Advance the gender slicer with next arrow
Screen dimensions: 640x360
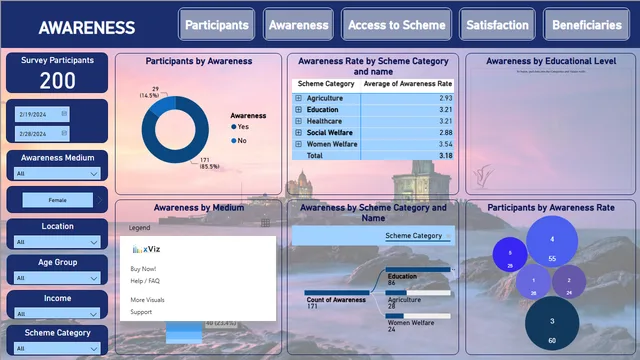click(x=99, y=200)
